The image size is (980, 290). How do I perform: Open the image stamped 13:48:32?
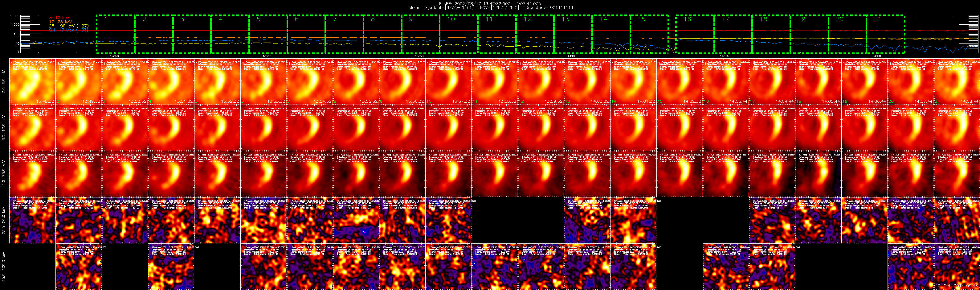tap(32, 81)
